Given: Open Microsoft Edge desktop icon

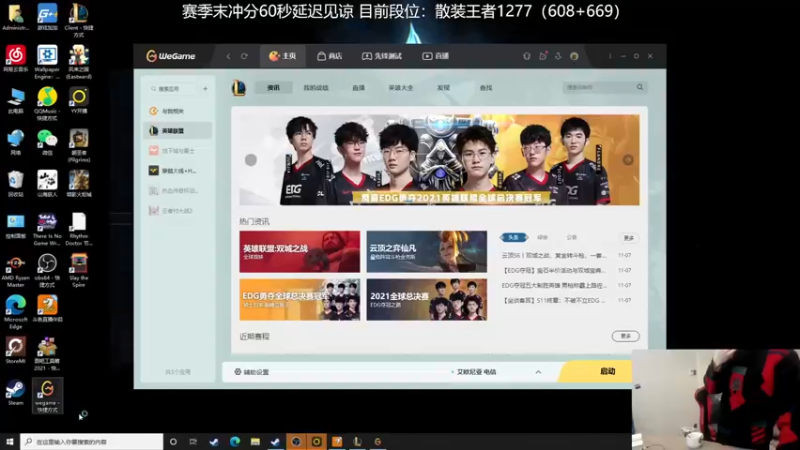Looking at the screenshot, I should [15, 312].
